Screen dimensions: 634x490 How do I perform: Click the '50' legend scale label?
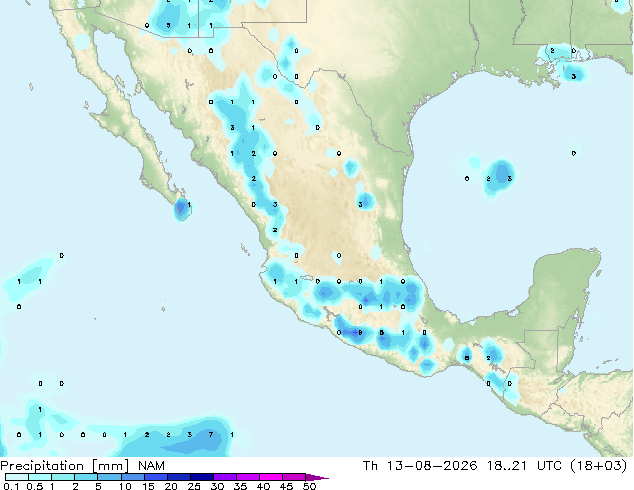310,486
